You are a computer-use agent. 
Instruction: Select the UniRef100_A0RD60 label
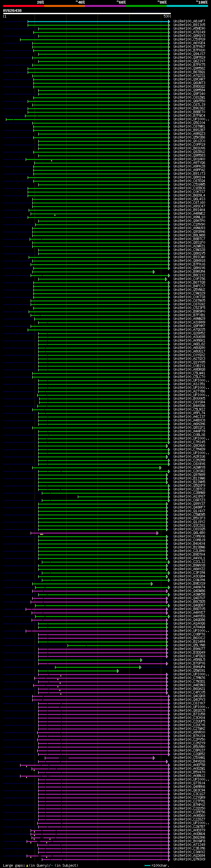190,816
